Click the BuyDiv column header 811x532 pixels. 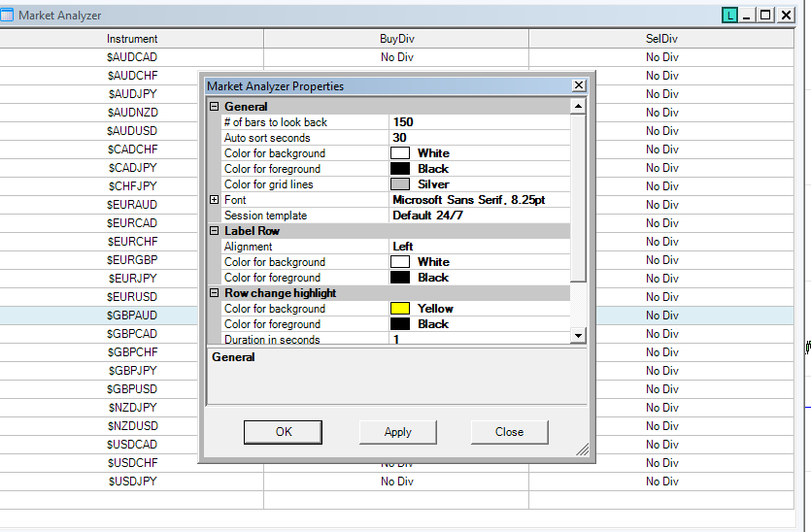pyautogui.click(x=396, y=39)
